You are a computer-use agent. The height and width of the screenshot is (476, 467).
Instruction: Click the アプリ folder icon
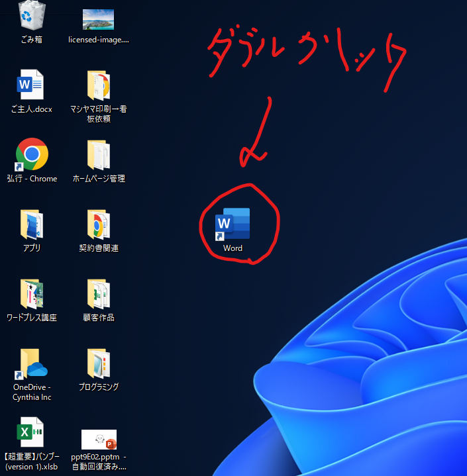(31, 224)
